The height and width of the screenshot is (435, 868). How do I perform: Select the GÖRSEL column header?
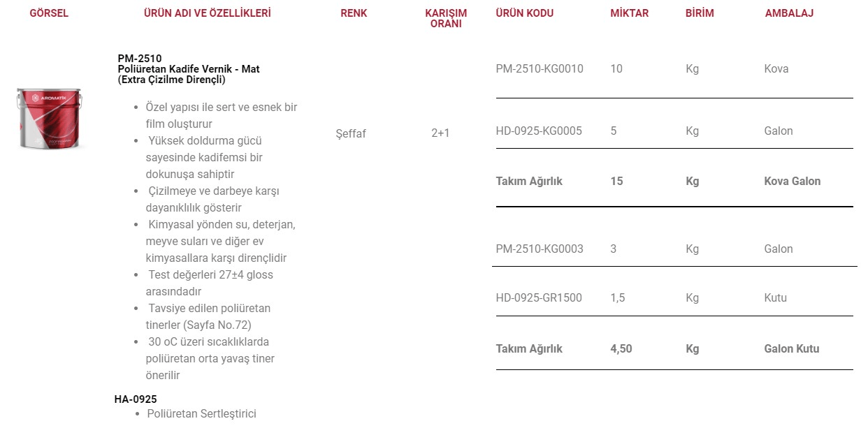point(49,13)
